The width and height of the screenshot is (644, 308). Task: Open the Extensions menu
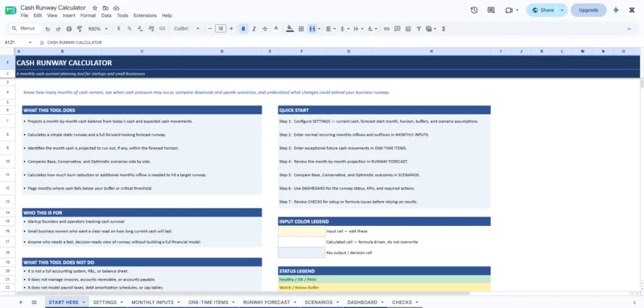pos(145,15)
